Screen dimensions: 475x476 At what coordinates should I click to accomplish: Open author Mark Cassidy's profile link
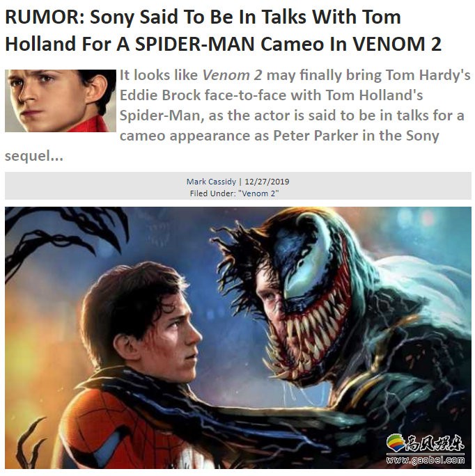click(x=211, y=182)
